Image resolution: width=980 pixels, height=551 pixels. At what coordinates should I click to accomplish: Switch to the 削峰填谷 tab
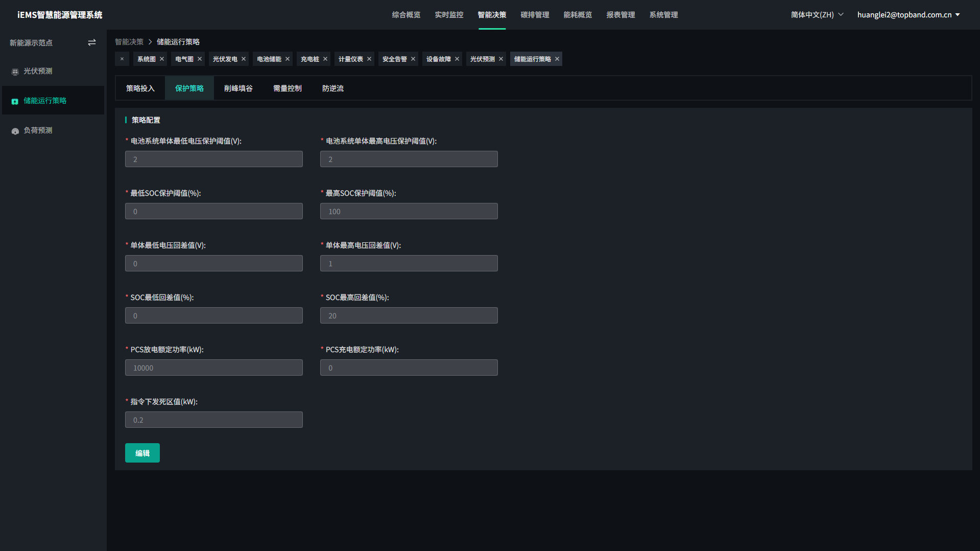click(238, 88)
